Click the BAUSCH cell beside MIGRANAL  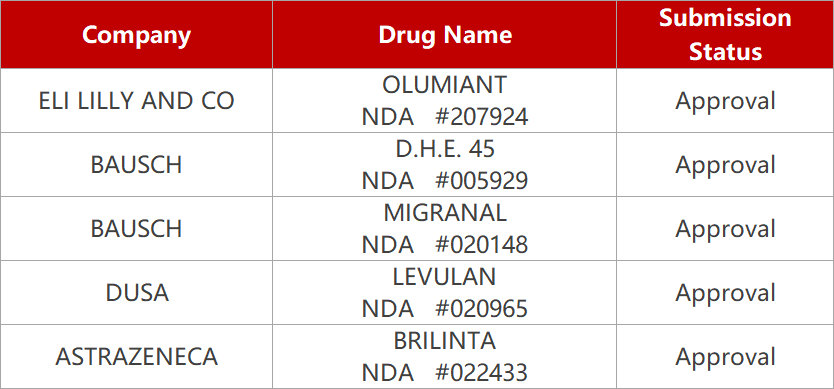[137, 229]
